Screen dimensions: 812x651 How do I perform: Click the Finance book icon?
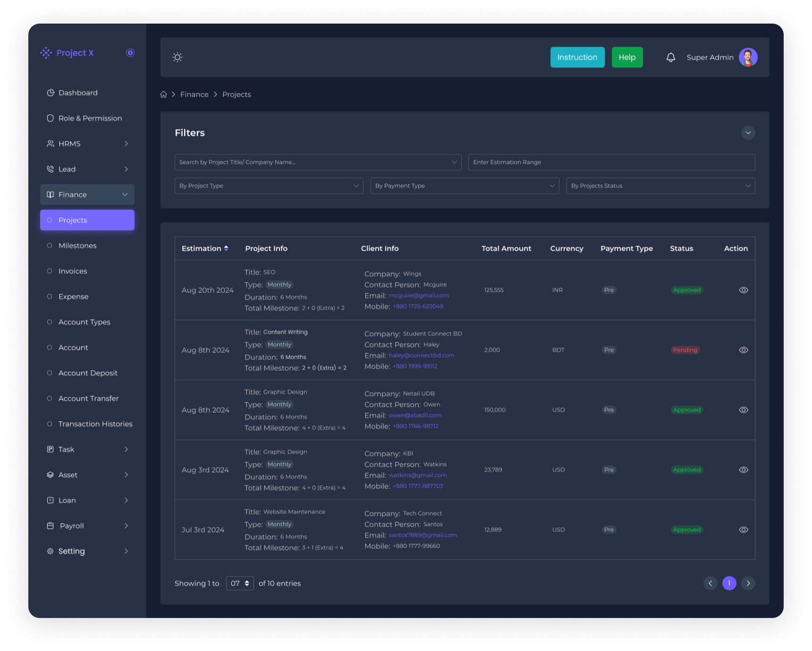[x=51, y=195]
